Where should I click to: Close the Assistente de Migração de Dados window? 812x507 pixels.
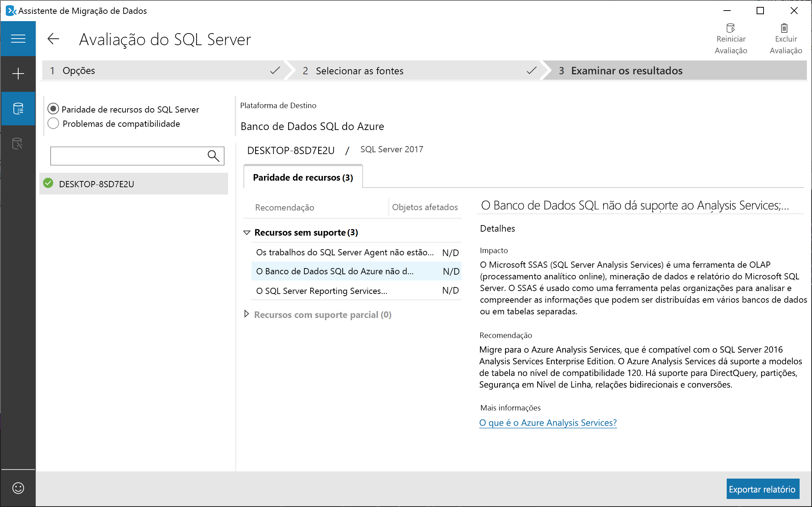coord(794,11)
